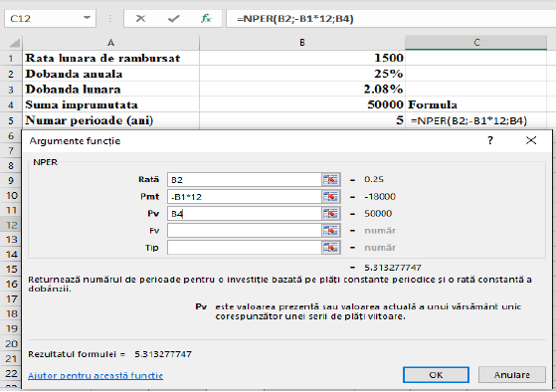Click into the formula bar text

tap(390, 19)
